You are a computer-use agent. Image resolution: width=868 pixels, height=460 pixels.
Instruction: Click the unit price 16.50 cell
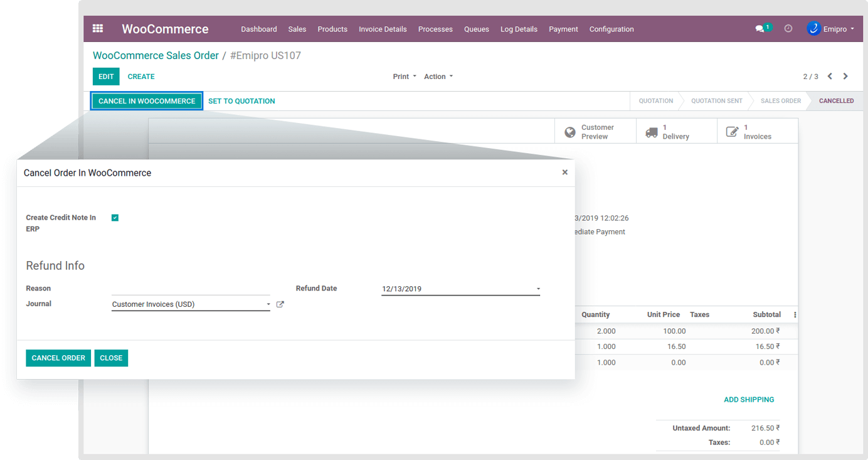click(677, 346)
